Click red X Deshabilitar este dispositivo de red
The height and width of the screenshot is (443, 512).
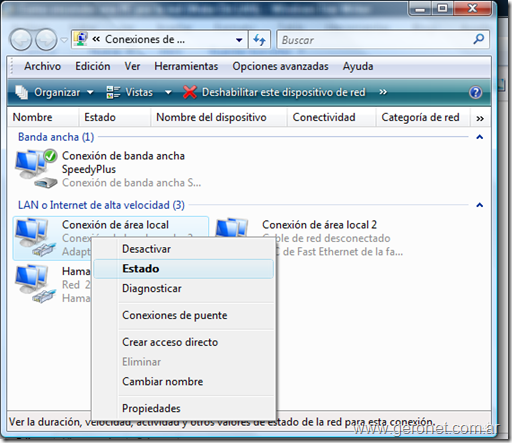click(x=274, y=92)
